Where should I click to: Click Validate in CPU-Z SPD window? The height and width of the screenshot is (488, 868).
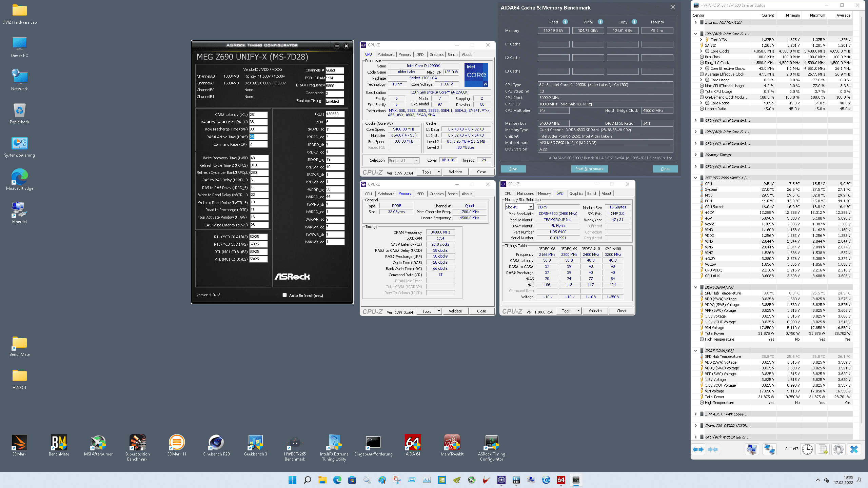(x=595, y=311)
